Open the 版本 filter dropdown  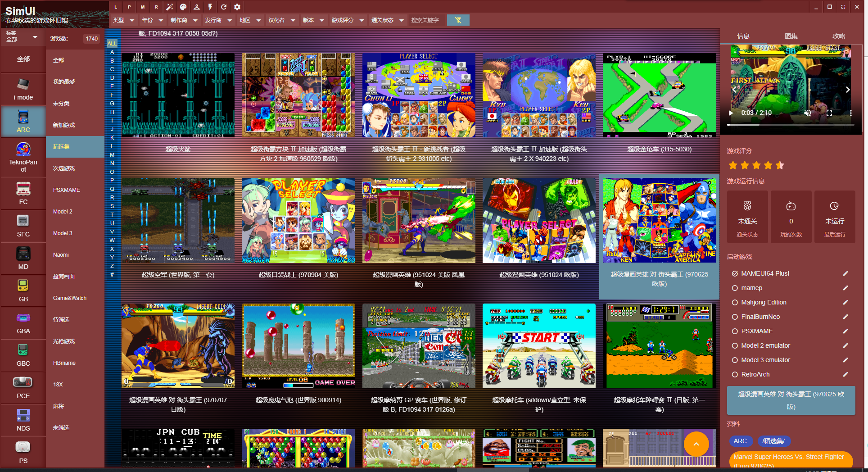(x=313, y=20)
